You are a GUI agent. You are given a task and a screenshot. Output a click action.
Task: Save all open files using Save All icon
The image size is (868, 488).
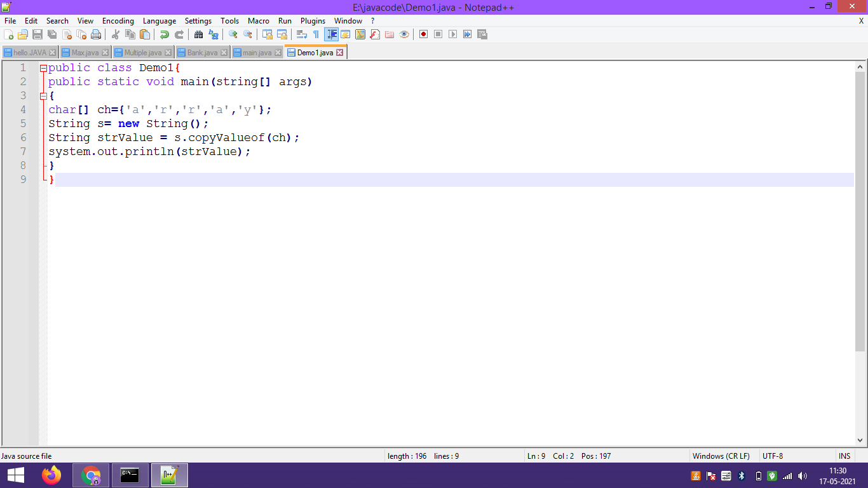50,34
